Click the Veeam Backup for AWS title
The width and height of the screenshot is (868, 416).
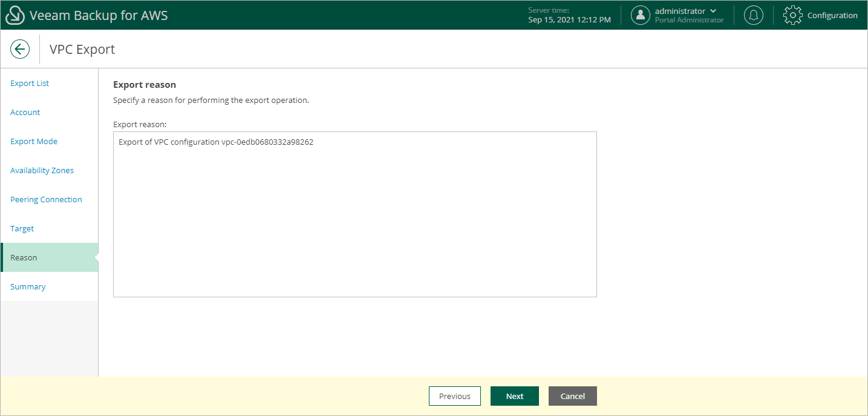point(99,15)
